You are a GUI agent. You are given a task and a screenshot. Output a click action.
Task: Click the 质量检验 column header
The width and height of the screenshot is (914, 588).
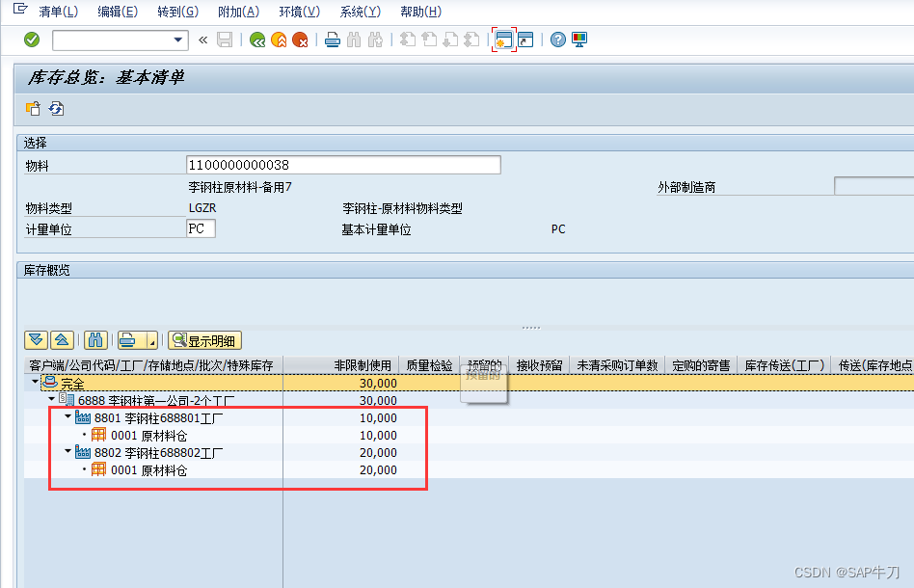tap(430, 365)
